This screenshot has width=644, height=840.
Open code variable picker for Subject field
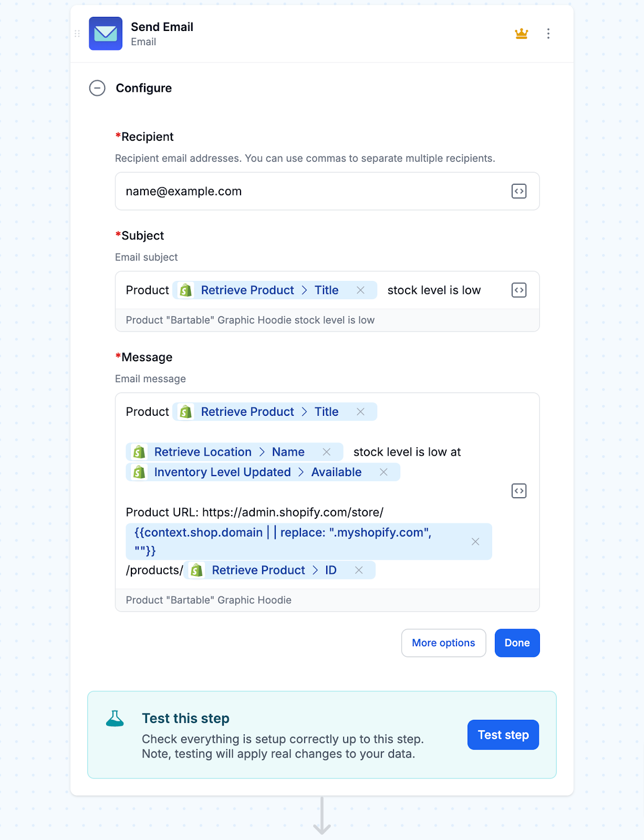click(519, 290)
